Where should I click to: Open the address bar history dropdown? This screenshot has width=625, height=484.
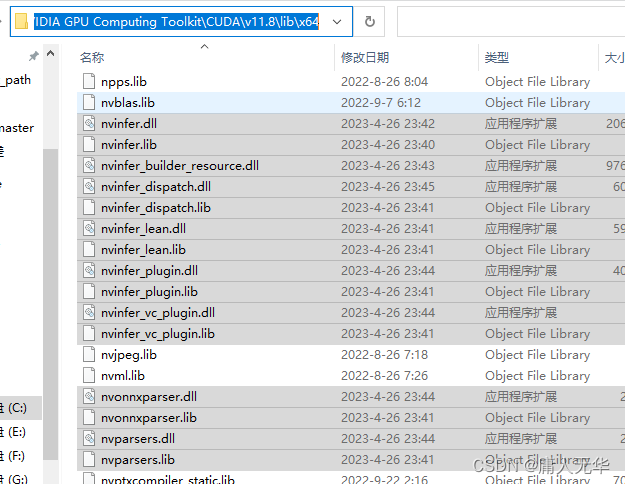[337, 22]
